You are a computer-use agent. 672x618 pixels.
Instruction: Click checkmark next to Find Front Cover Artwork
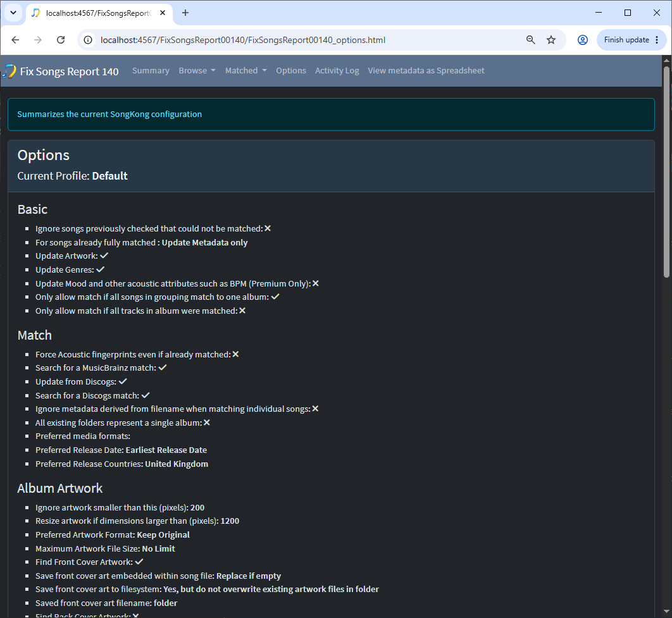click(x=139, y=562)
